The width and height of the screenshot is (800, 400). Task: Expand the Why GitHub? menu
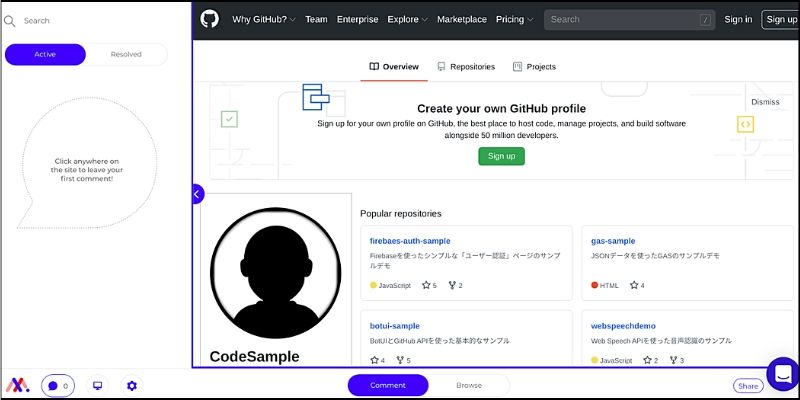(264, 19)
